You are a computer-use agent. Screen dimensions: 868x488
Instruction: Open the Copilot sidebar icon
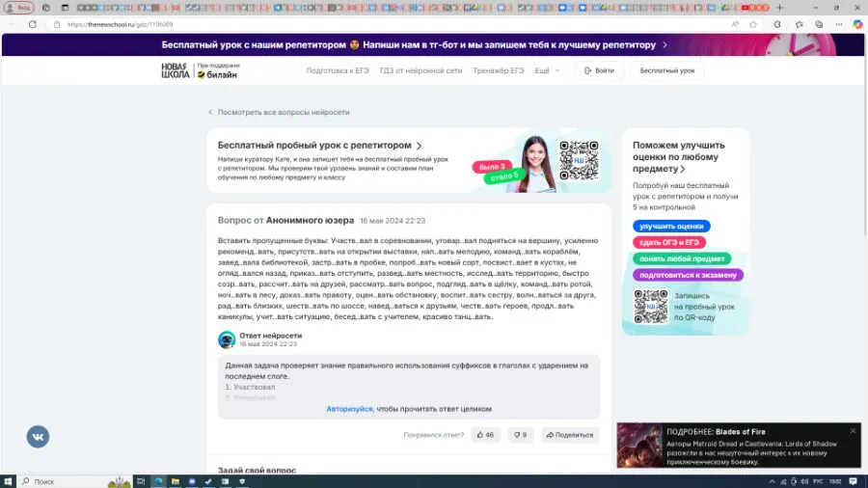point(858,24)
